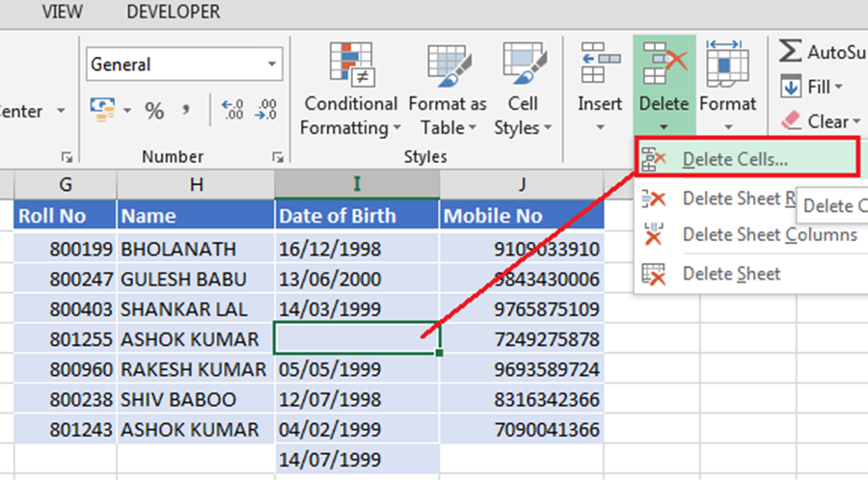
Task: Open the General number format dropdown
Action: point(271,65)
